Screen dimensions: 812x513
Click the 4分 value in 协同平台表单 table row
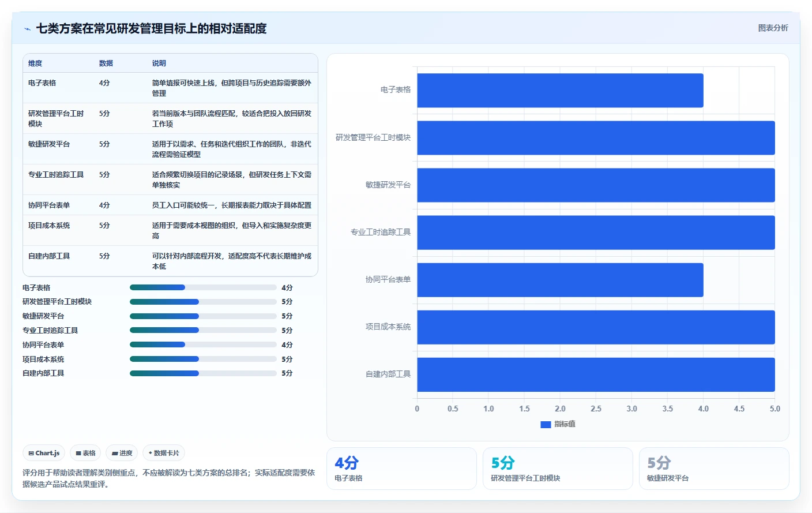click(104, 205)
